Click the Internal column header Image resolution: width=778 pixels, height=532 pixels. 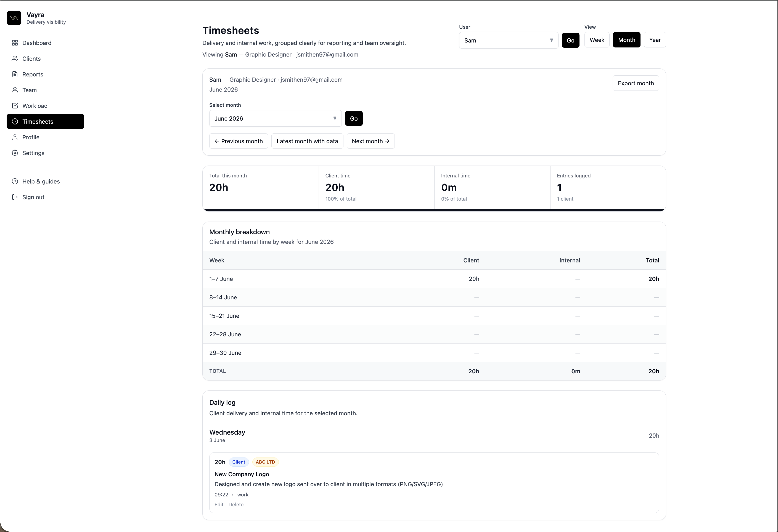tap(570, 260)
